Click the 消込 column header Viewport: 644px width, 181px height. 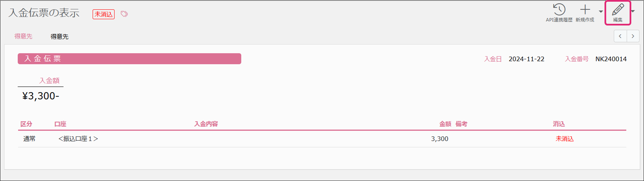[559, 124]
